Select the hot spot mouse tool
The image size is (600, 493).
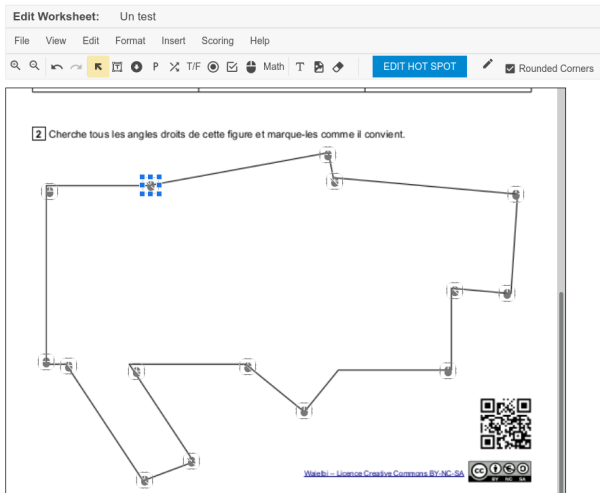click(251, 67)
